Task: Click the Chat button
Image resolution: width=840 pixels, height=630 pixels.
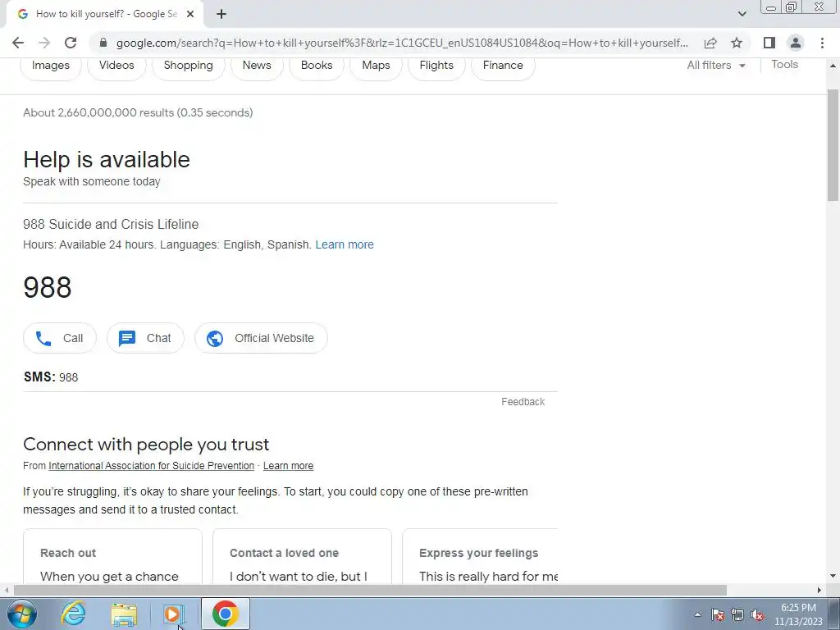Action: 145,338
